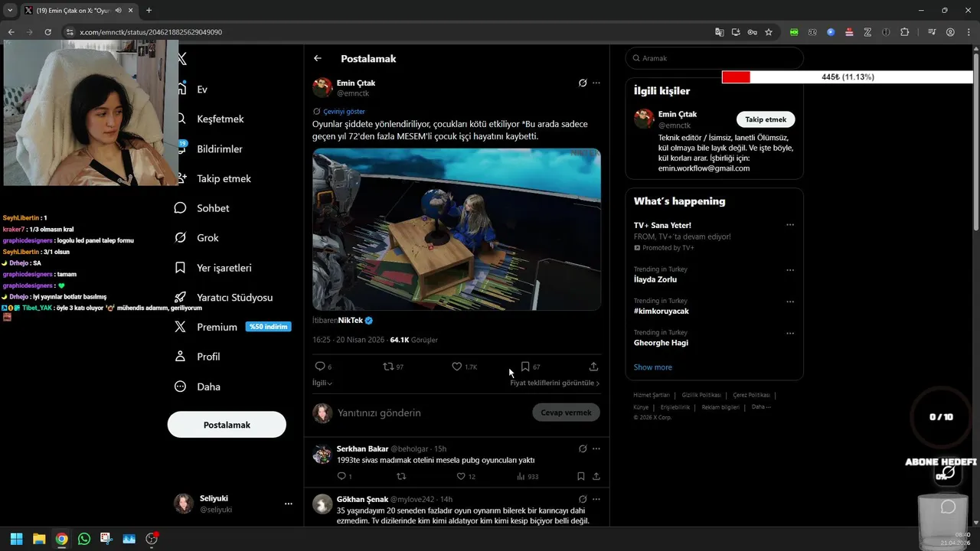Open more options on Gökhan Şenak's comment
This screenshot has height=551, width=980.
coord(596,499)
